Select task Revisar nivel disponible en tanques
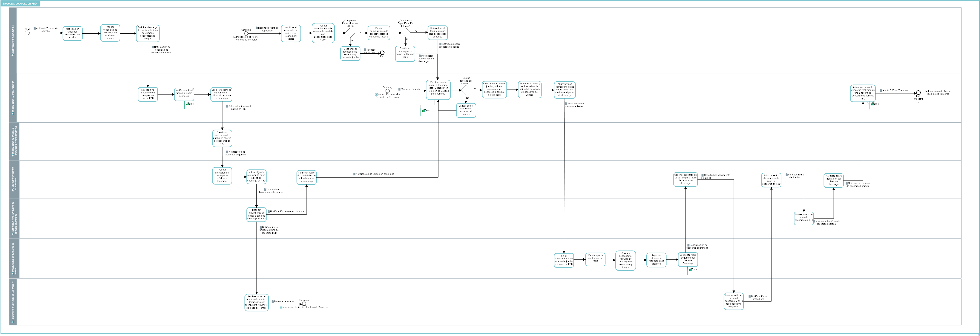 [148, 94]
